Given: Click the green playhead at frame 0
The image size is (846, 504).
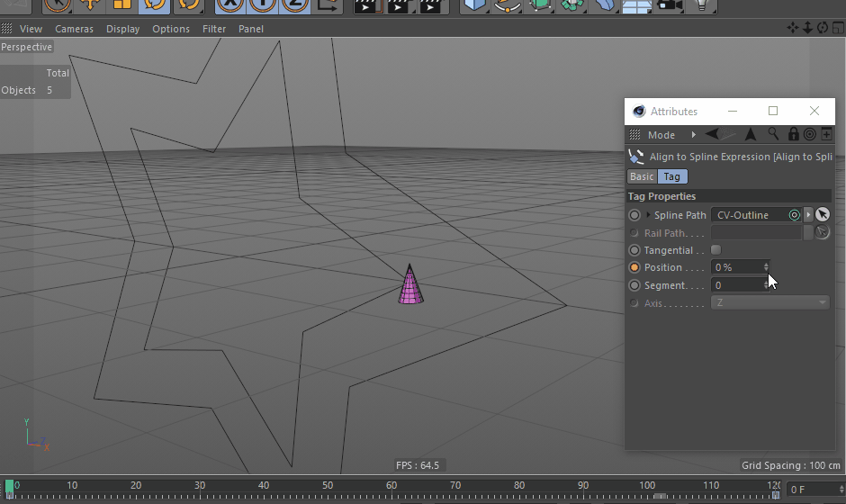Looking at the screenshot, I should coord(9,487).
